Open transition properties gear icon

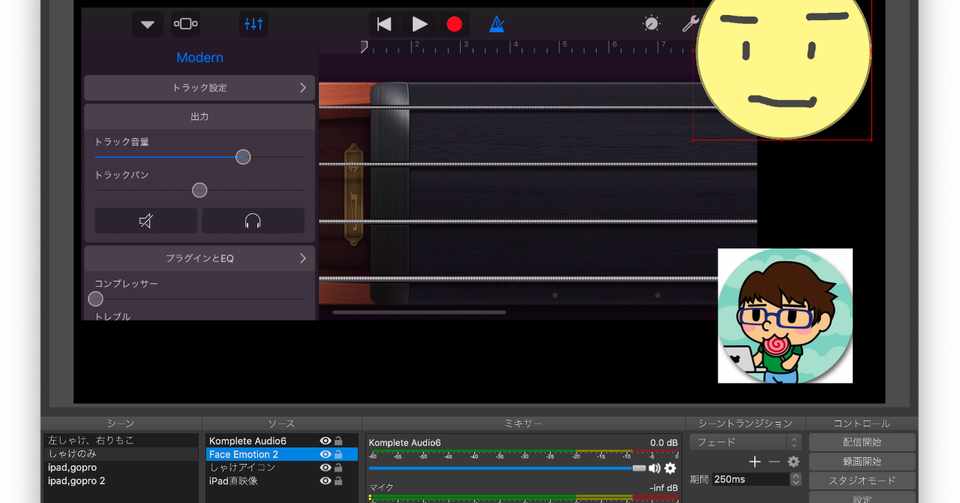coord(793,462)
